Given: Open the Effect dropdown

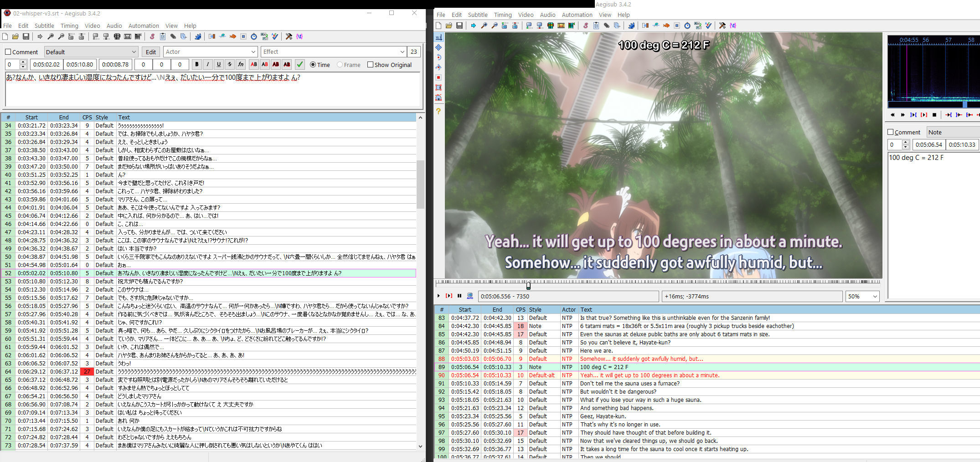Looking at the screenshot, I should (x=333, y=52).
